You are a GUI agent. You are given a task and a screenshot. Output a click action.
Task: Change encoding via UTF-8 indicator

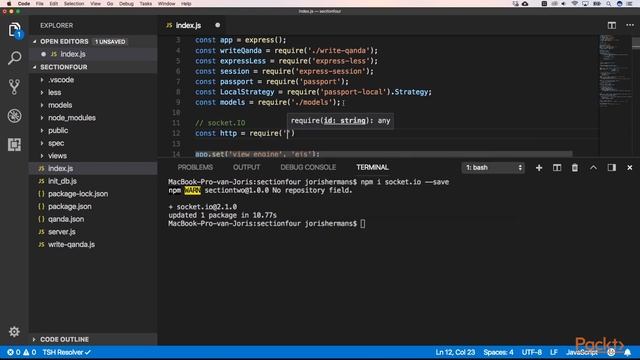coord(532,352)
